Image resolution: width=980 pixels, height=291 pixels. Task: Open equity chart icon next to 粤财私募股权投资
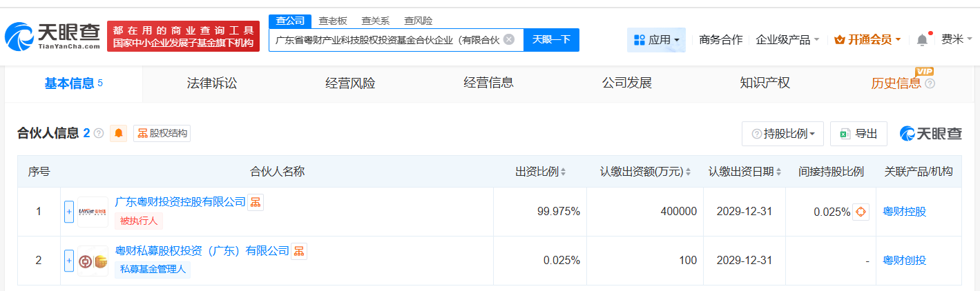pyautogui.click(x=299, y=251)
